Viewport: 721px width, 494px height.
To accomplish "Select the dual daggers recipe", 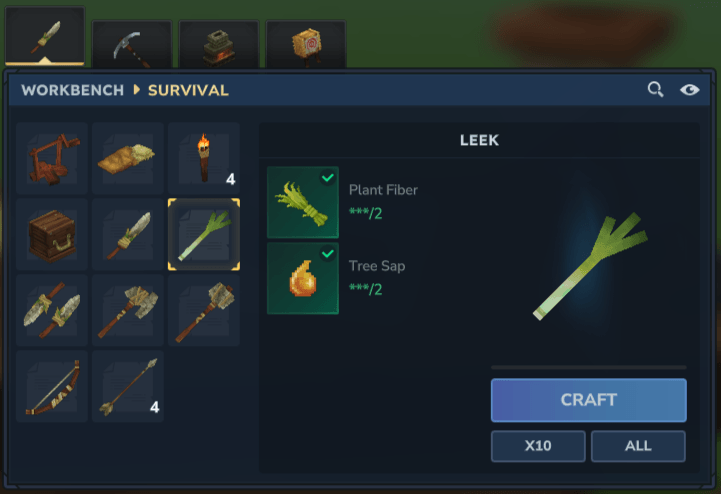I will click(52, 310).
